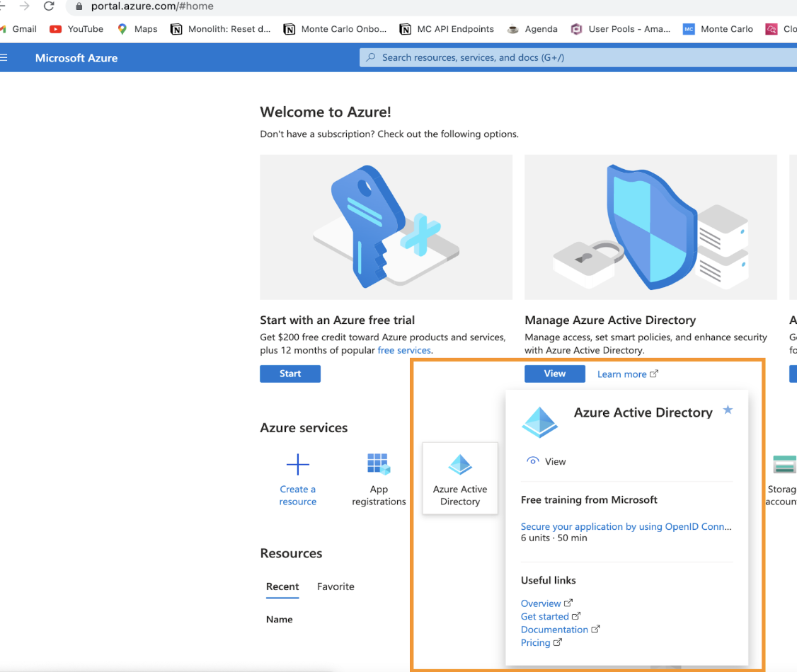Open the MC API Endpoints bookmark
The image size is (797, 672).
[447, 29]
